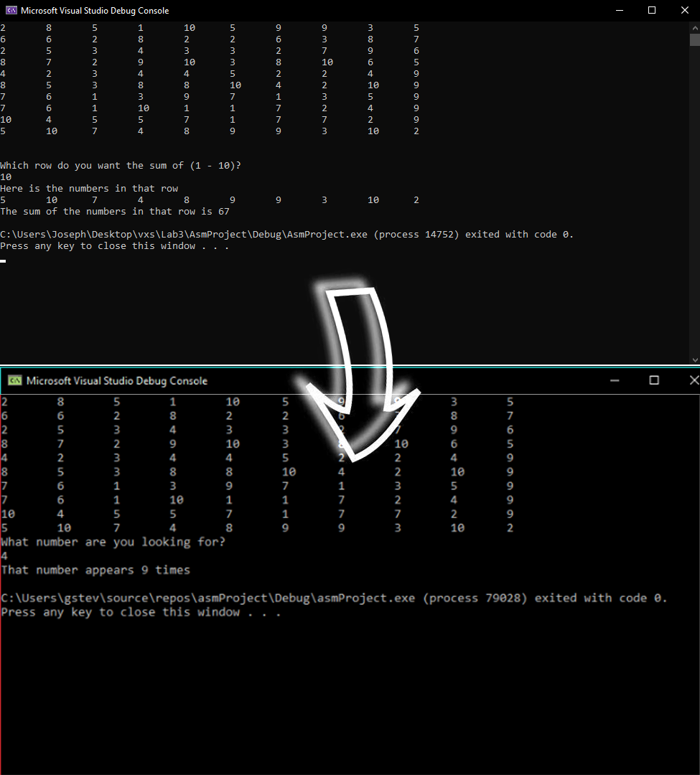Viewport: 700px width, 775px height.
Task: Click 'Here is the numbers in that row'
Action: tap(89, 188)
